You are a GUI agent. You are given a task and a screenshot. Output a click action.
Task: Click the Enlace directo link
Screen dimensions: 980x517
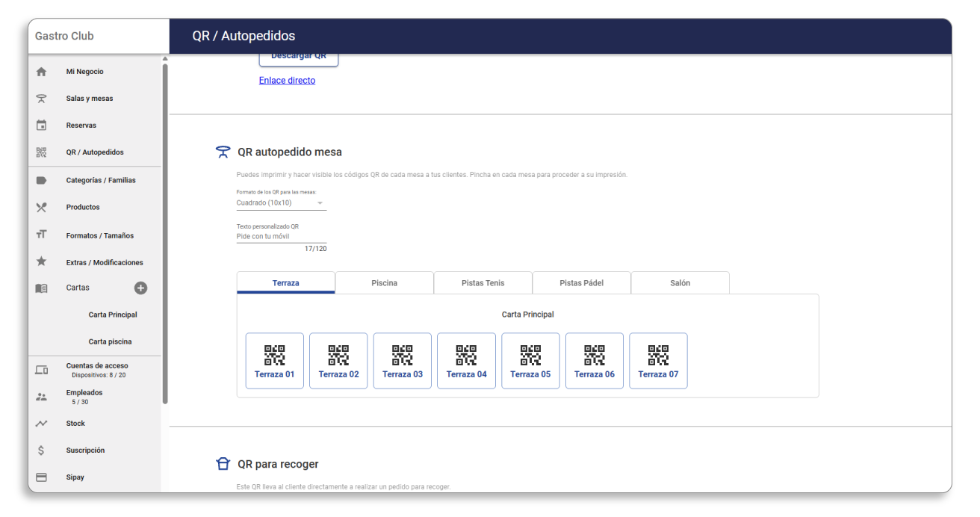[x=287, y=81]
